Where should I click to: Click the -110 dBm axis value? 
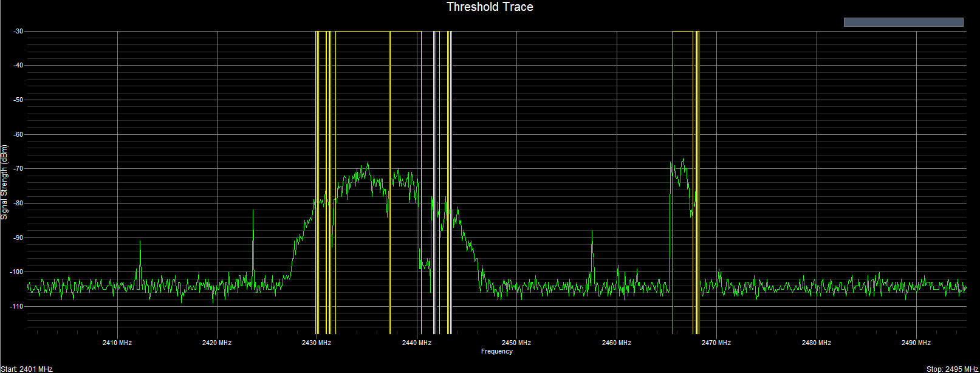point(17,306)
